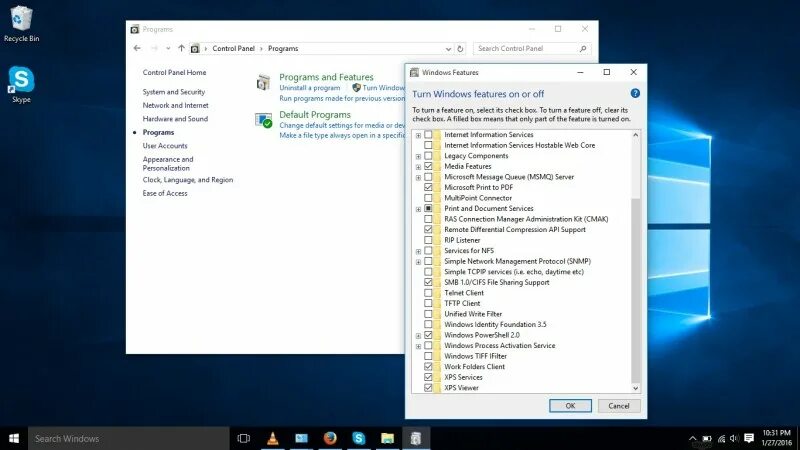Expand Legacy Components node
Screen dimensions: 800x450
click(418, 156)
